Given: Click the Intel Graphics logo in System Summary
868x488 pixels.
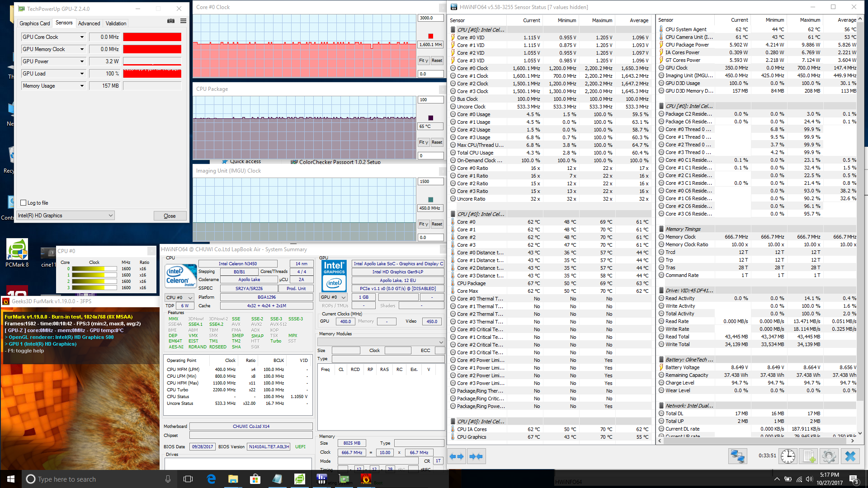Looking at the screenshot, I should coord(334,276).
